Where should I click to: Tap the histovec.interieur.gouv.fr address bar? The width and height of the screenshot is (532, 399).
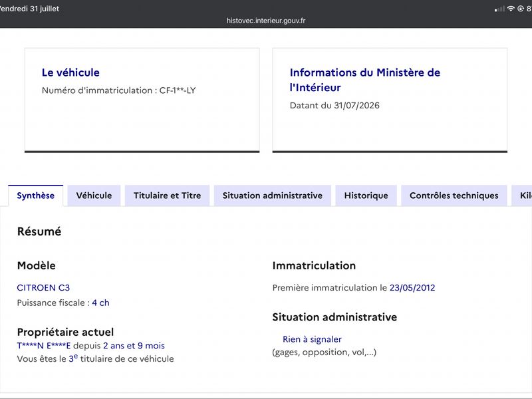[266, 21]
